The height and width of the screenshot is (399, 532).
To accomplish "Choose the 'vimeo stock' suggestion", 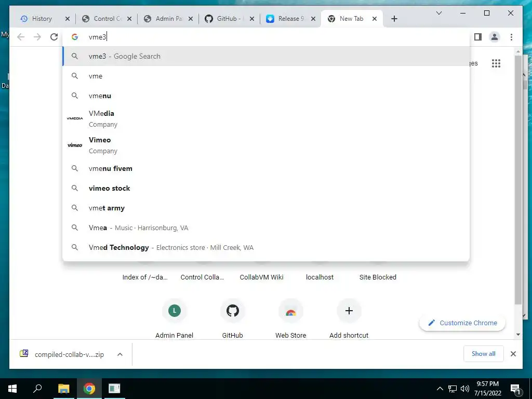I will pos(267,188).
